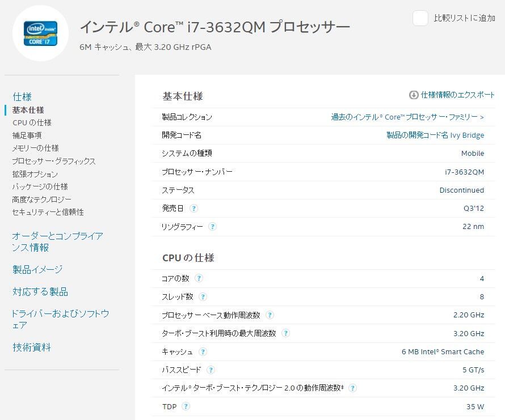This screenshot has height=420, width=505.
Task: Go to プロセッサー・グラフィックス sidebar item
Action: [x=54, y=161]
